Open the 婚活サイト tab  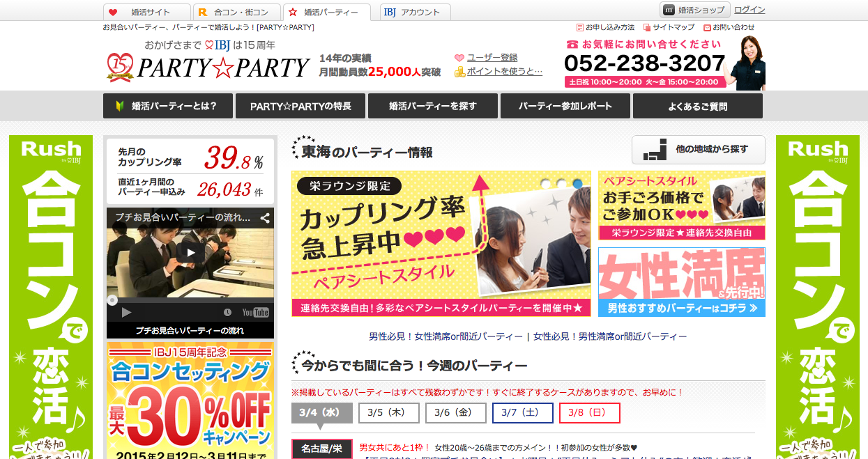[146, 12]
